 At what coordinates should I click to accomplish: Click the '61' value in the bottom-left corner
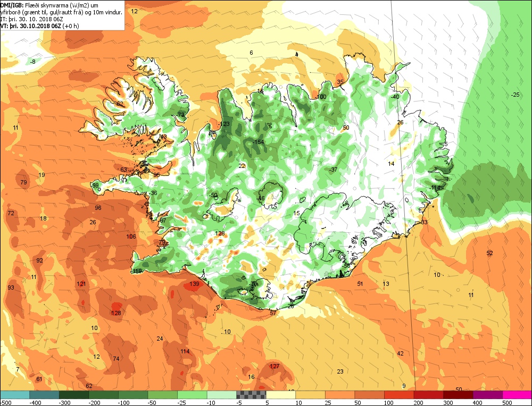(x=39, y=379)
